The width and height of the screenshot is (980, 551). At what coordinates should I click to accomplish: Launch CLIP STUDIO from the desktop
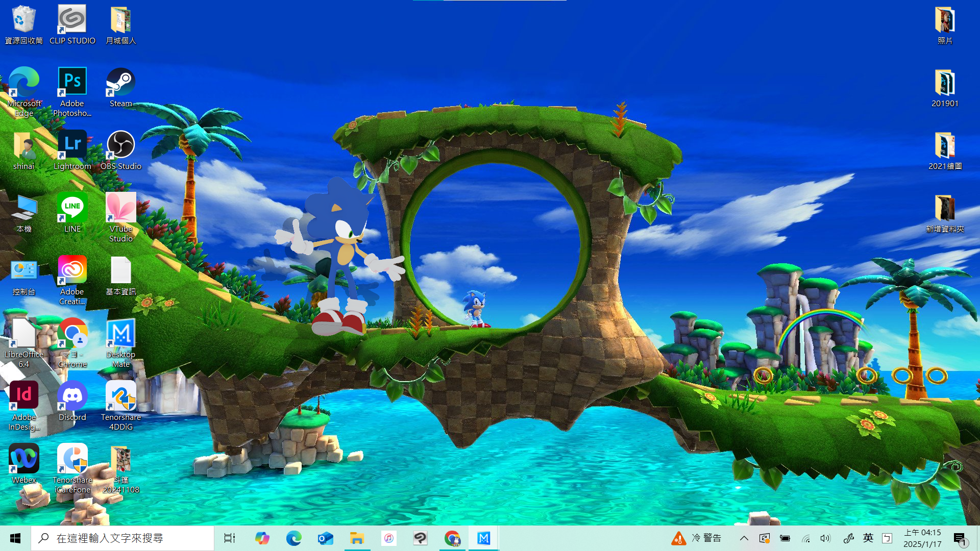point(72,25)
